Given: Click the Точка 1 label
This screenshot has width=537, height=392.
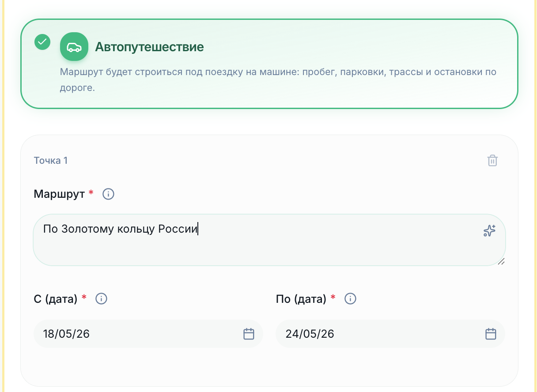Looking at the screenshot, I should (51, 160).
